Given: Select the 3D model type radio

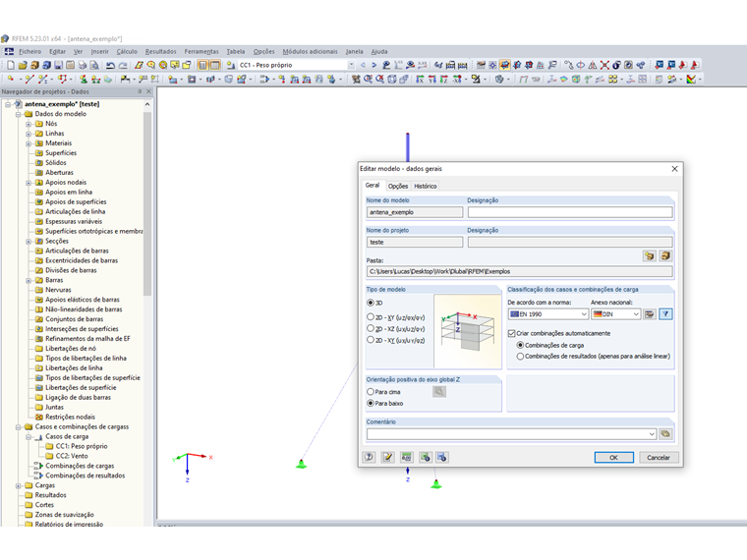Looking at the screenshot, I should (x=371, y=303).
